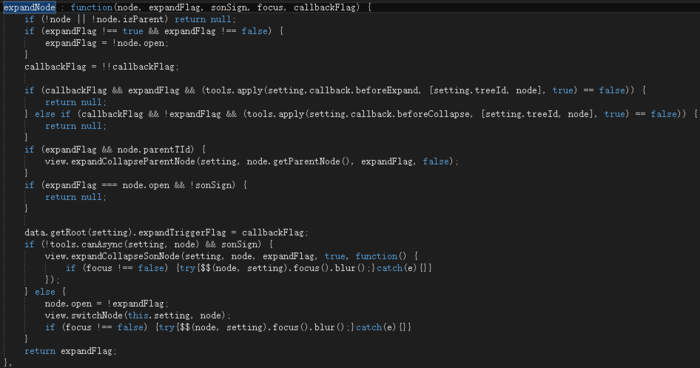Click the sonSign parameter in the function signature
The height and width of the screenshot is (368, 700).
point(229,8)
